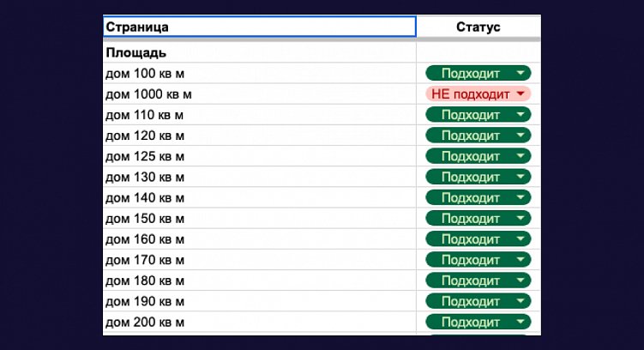The width and height of the screenshot is (644, 350).
Task: Select the cell дом 1000 кв м
Action: coord(260,94)
